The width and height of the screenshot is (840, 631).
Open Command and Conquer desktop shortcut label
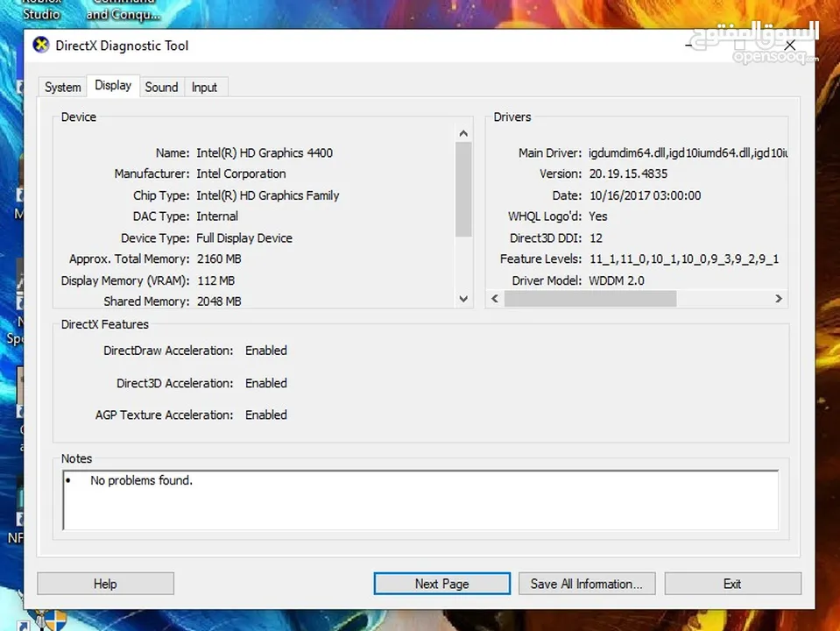click(124, 9)
